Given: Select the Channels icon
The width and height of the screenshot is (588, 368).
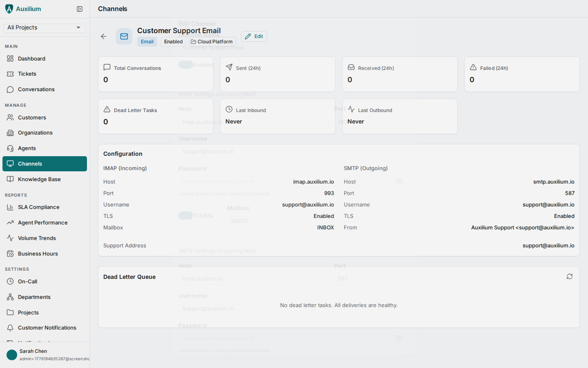Looking at the screenshot, I should (x=10, y=164).
